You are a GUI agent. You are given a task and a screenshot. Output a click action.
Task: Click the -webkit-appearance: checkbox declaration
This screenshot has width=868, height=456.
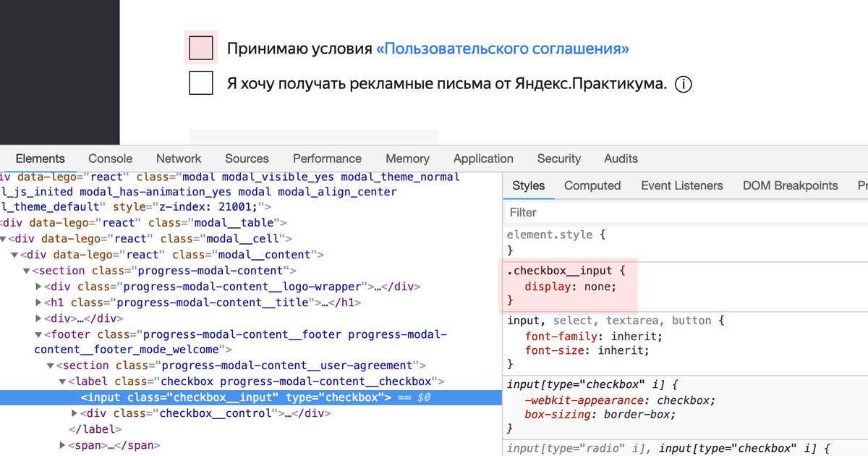pos(621,400)
